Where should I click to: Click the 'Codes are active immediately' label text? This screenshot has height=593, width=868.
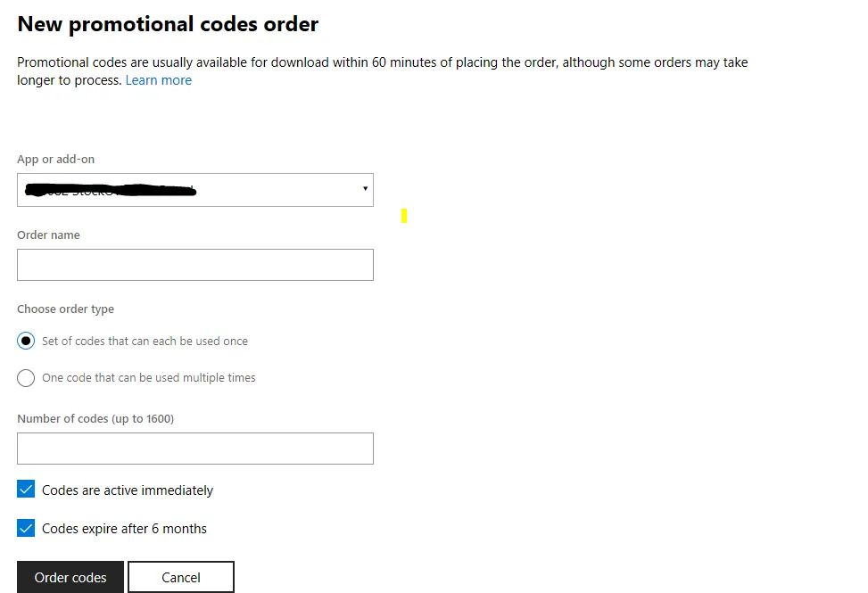128,490
